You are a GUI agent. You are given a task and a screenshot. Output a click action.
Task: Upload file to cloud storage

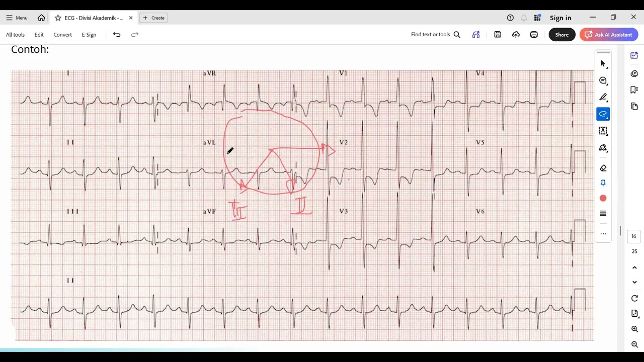(x=516, y=35)
